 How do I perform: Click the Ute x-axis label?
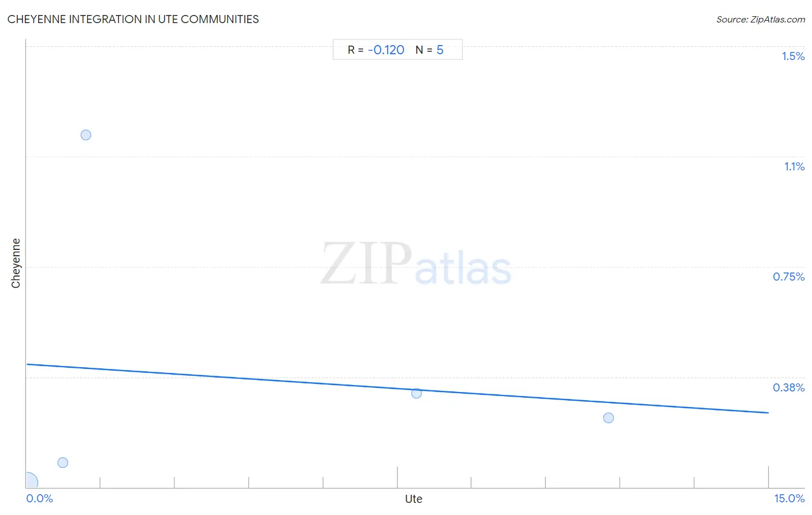pos(414,499)
